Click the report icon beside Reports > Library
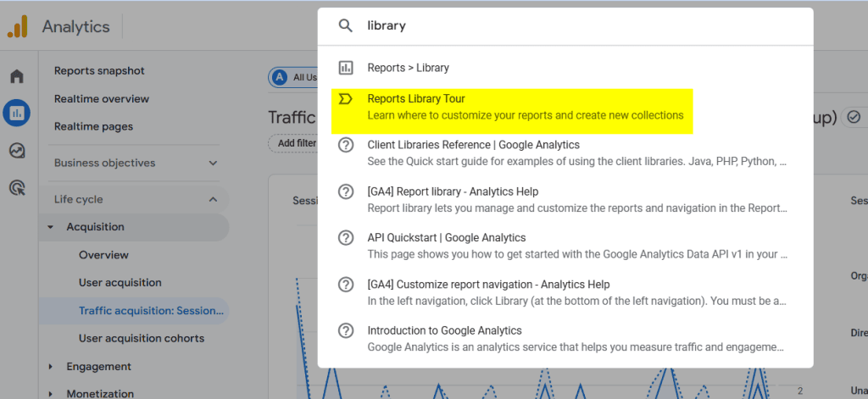 tap(346, 68)
